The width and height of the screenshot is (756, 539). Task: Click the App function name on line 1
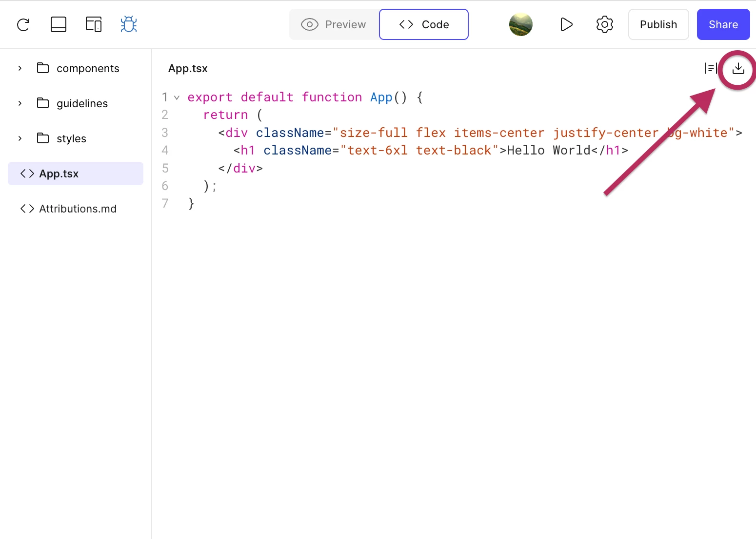tap(381, 97)
